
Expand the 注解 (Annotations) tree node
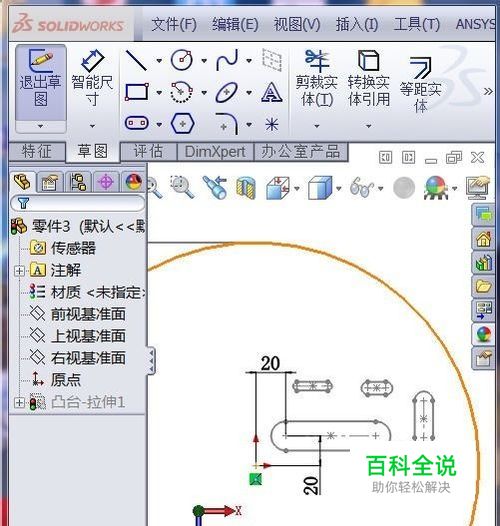point(19,271)
